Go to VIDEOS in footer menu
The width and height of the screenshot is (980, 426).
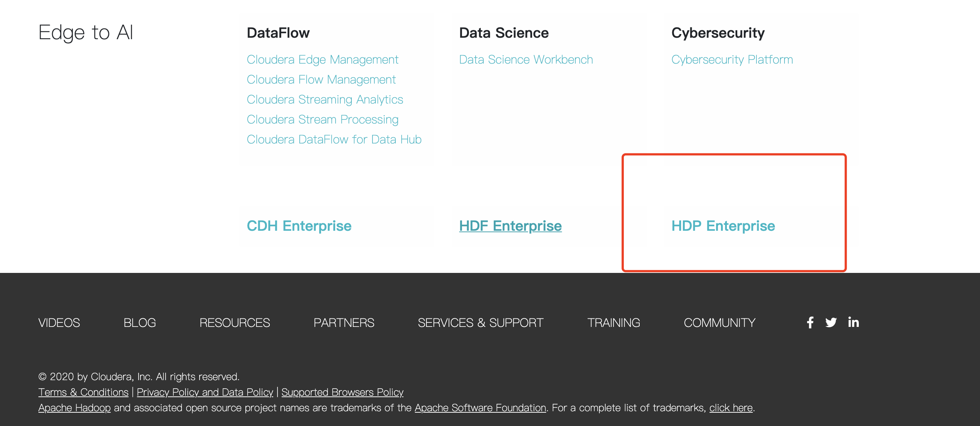pos(59,323)
